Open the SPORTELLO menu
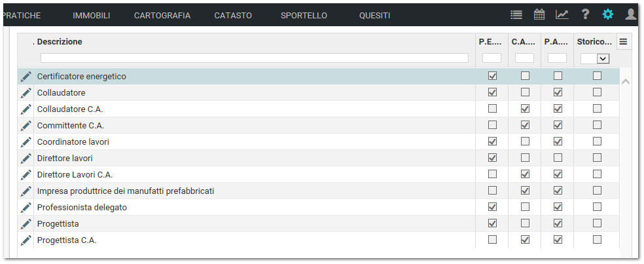The height and width of the screenshot is (264, 644). click(304, 16)
